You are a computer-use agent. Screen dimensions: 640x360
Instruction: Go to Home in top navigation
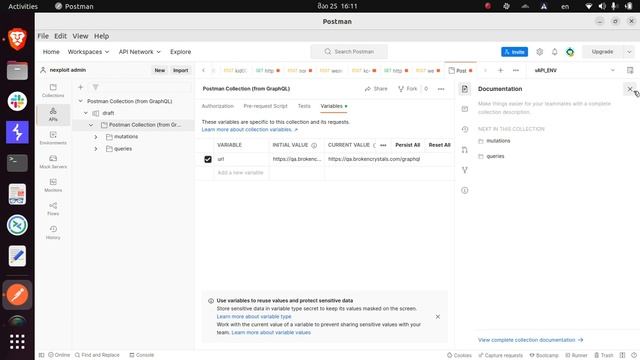(x=51, y=52)
